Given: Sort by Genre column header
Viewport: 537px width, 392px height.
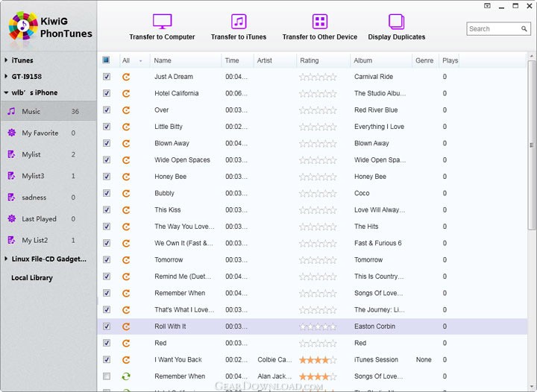Looking at the screenshot, I should (424, 60).
